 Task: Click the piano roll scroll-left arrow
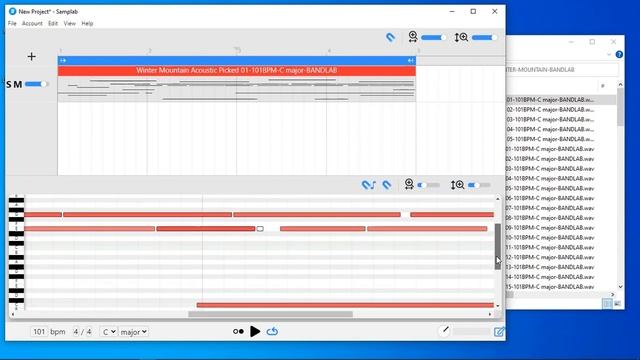tap(13, 314)
